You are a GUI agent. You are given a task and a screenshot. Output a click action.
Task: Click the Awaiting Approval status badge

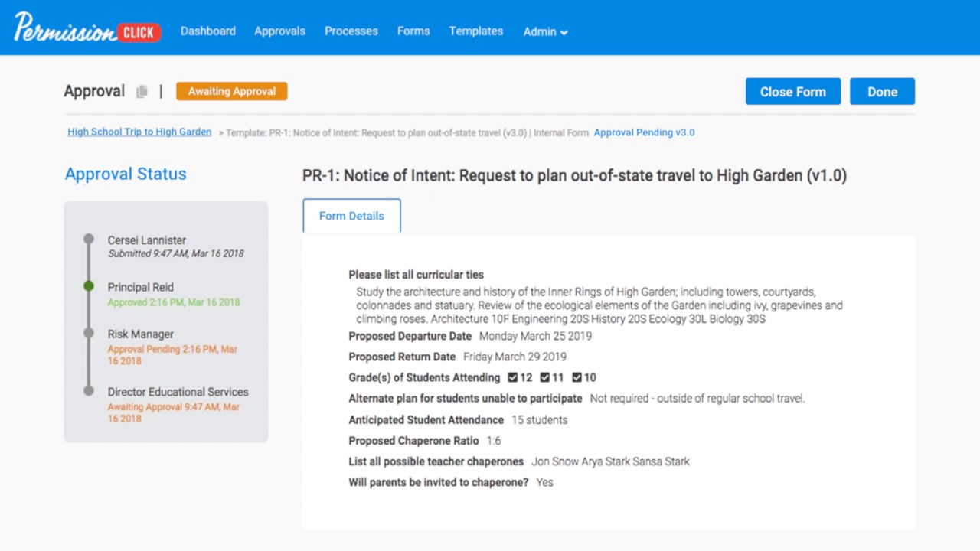[231, 91]
